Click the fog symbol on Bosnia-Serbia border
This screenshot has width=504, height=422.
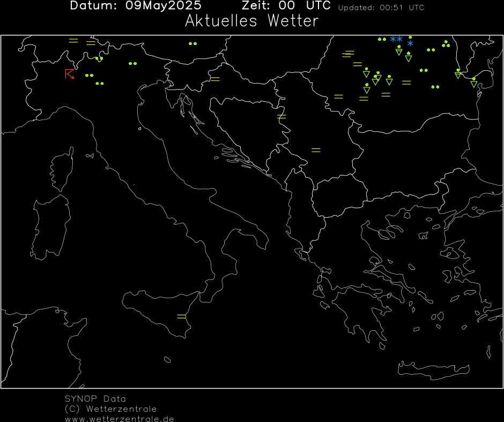coord(281,117)
